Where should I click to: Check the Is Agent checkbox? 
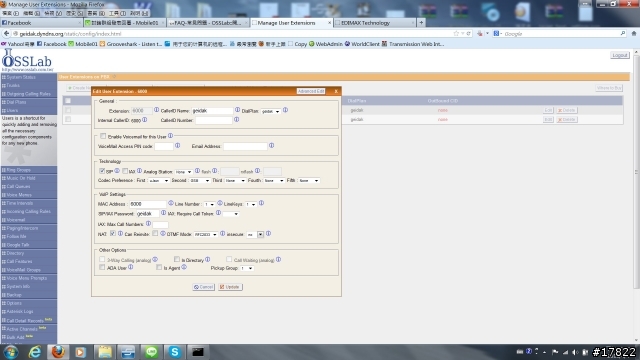(159, 267)
